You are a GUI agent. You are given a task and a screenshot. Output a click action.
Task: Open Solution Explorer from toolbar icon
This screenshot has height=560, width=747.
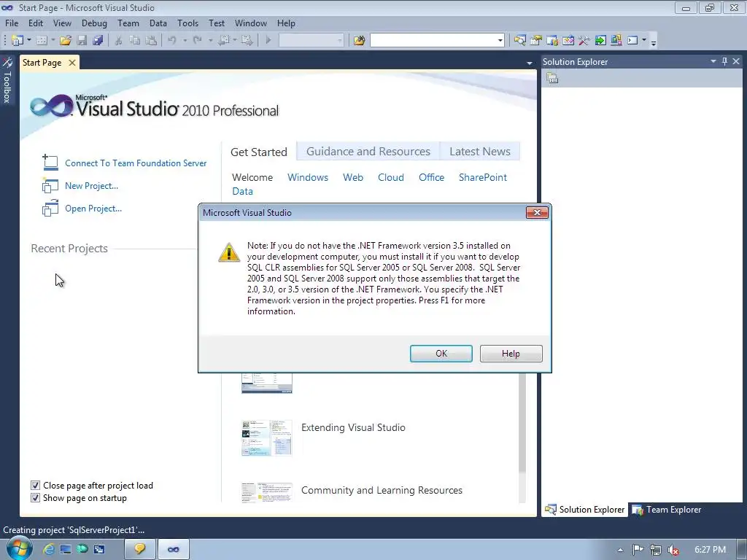click(519, 41)
